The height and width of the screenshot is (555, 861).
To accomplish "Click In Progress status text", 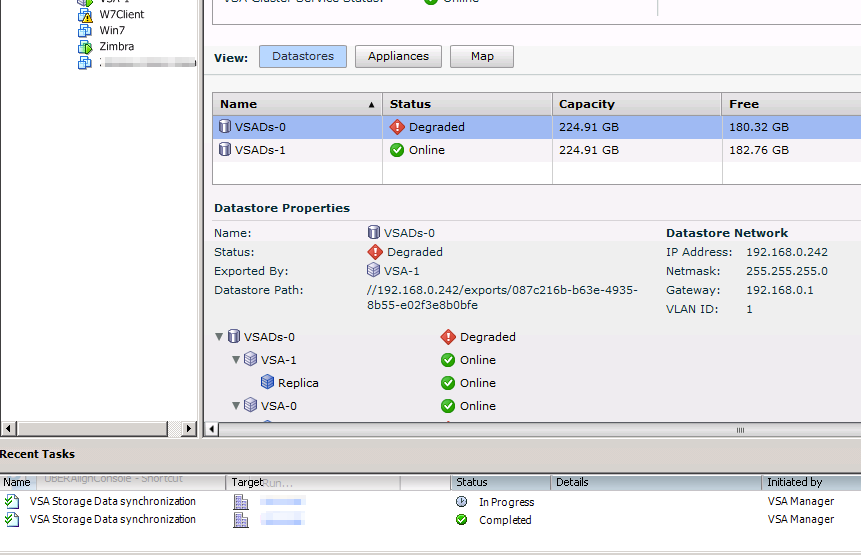I will coord(506,502).
